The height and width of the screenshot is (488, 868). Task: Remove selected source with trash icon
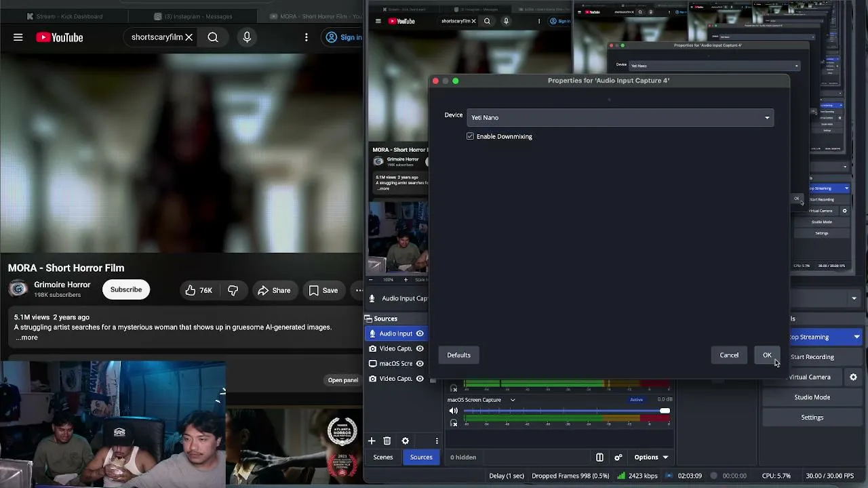click(x=387, y=441)
